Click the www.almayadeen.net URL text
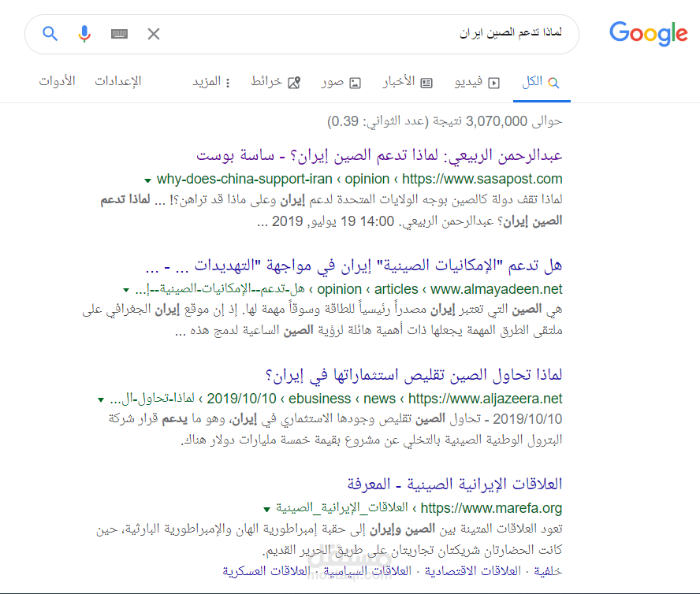Image resolution: width=700 pixels, height=594 pixels. [x=496, y=289]
